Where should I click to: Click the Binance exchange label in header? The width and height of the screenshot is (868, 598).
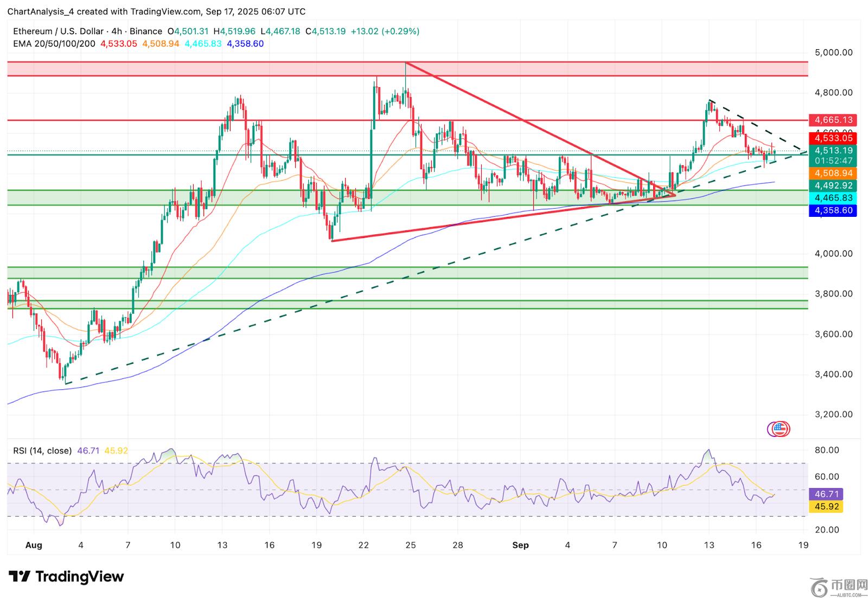pos(145,31)
